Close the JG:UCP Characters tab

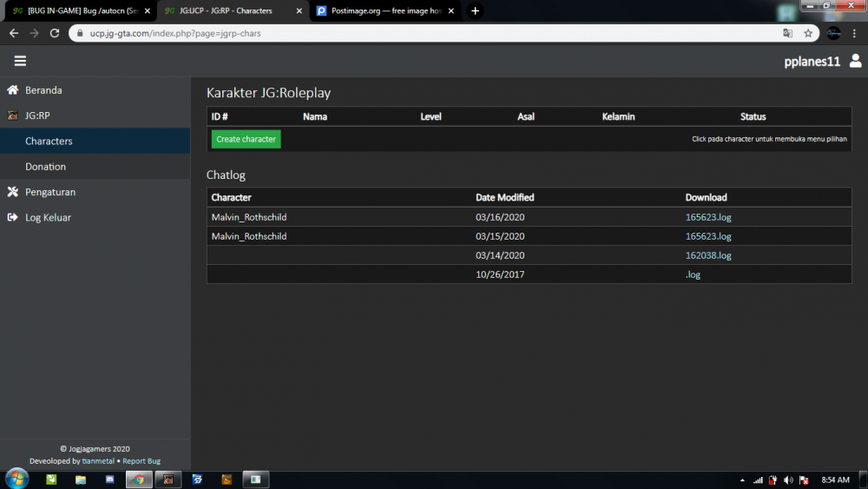(x=299, y=10)
